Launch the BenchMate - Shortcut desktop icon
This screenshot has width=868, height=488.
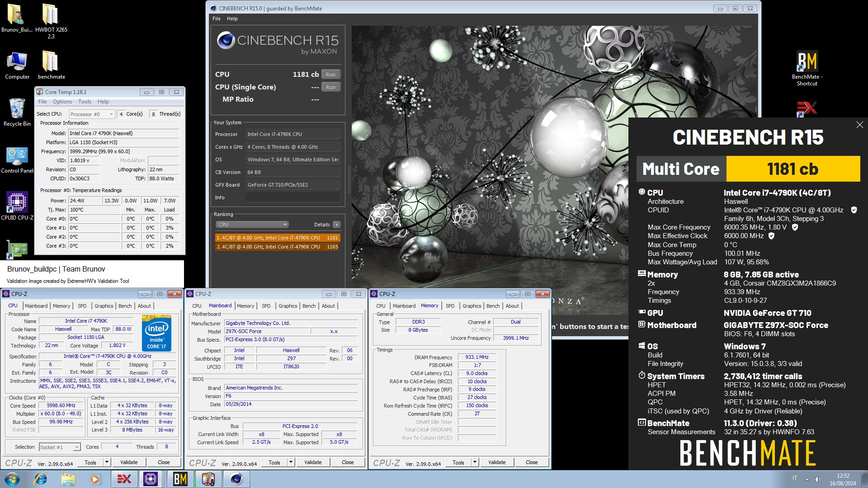(807, 68)
